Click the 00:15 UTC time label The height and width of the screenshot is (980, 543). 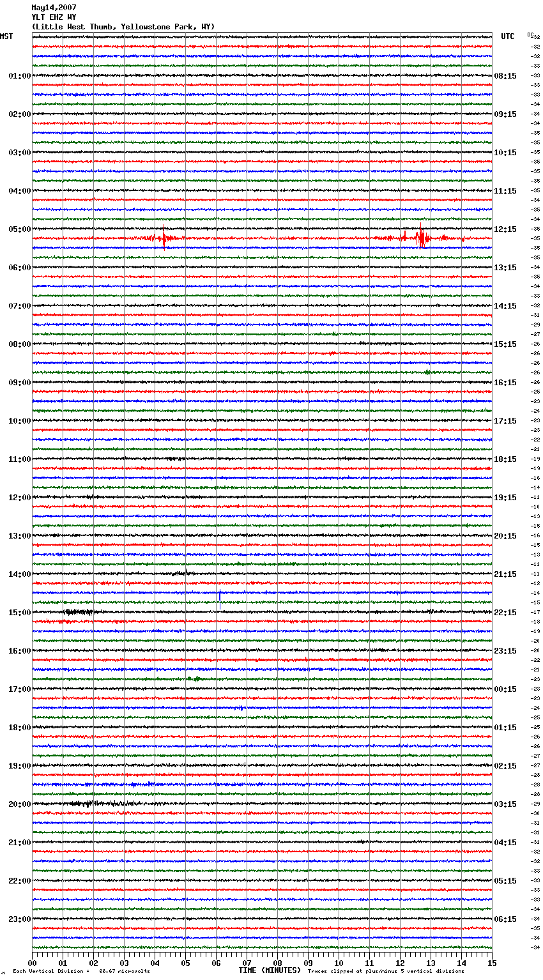pos(505,689)
